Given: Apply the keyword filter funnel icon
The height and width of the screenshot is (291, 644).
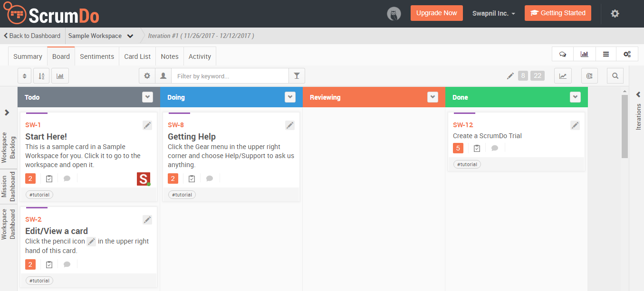Looking at the screenshot, I should [297, 75].
